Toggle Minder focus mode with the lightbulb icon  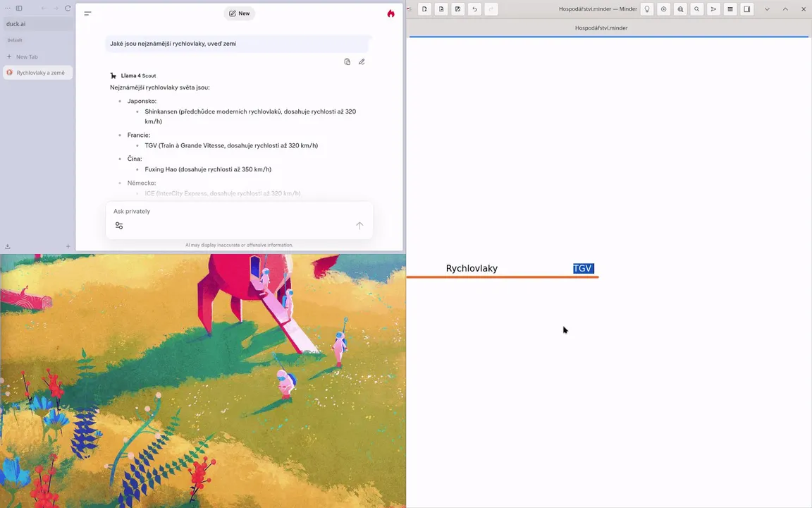(647, 9)
